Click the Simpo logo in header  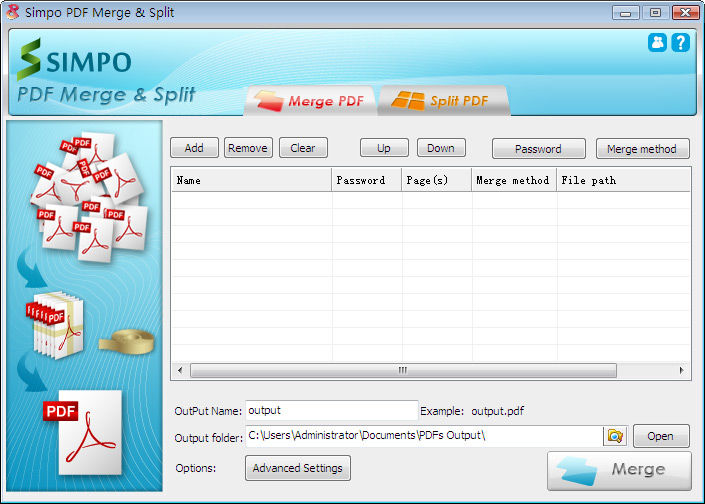pos(73,60)
